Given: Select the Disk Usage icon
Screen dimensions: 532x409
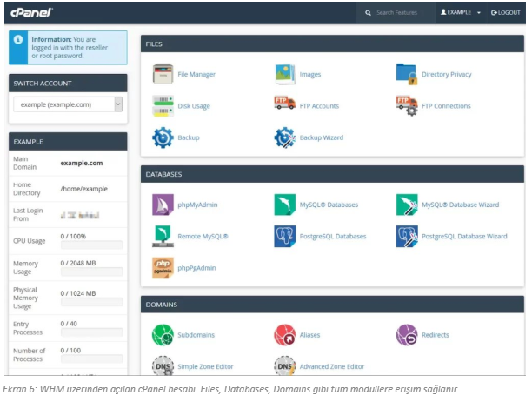Looking at the screenshot, I should 163,105.
